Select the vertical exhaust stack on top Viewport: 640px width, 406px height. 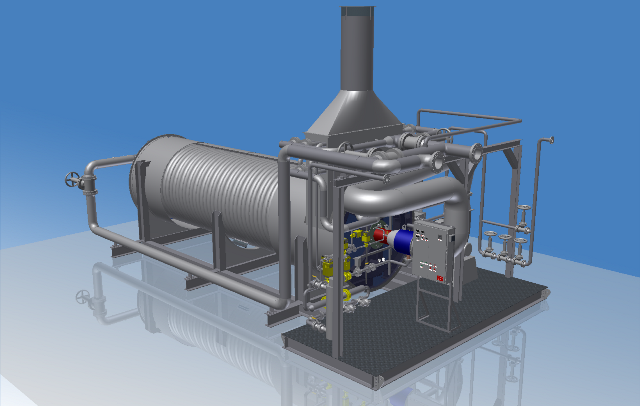click(357, 48)
